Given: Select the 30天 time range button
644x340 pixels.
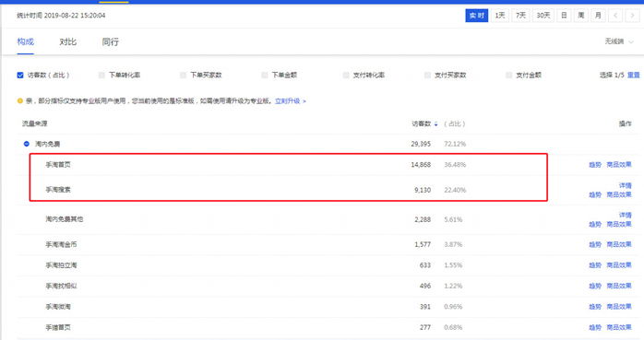Looking at the screenshot, I should click(x=543, y=16).
